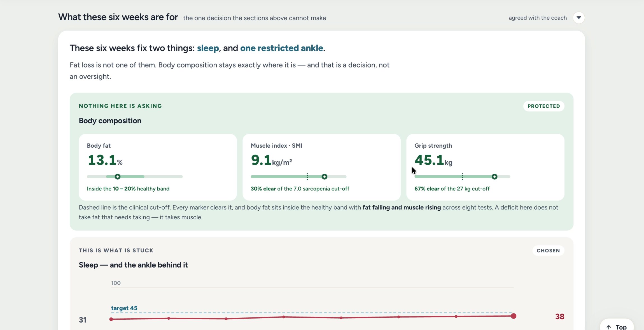Collapse the section using the chevron beside "agreed with the coach"
Image resolution: width=644 pixels, height=330 pixels.
coord(578,18)
